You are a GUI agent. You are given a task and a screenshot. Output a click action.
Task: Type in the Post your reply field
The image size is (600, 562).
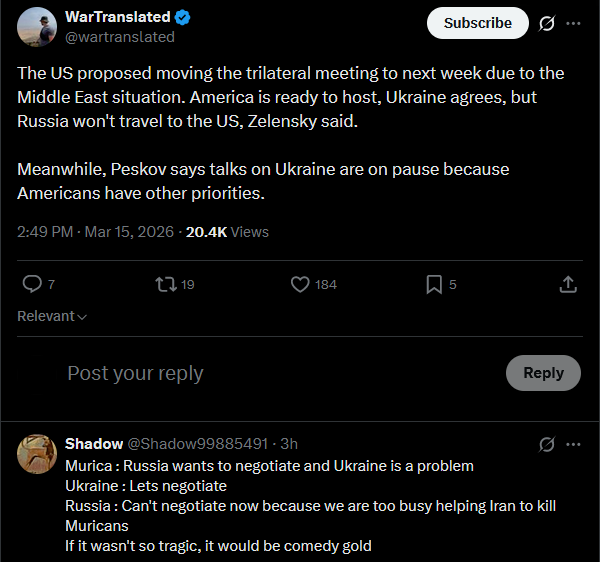pos(280,374)
